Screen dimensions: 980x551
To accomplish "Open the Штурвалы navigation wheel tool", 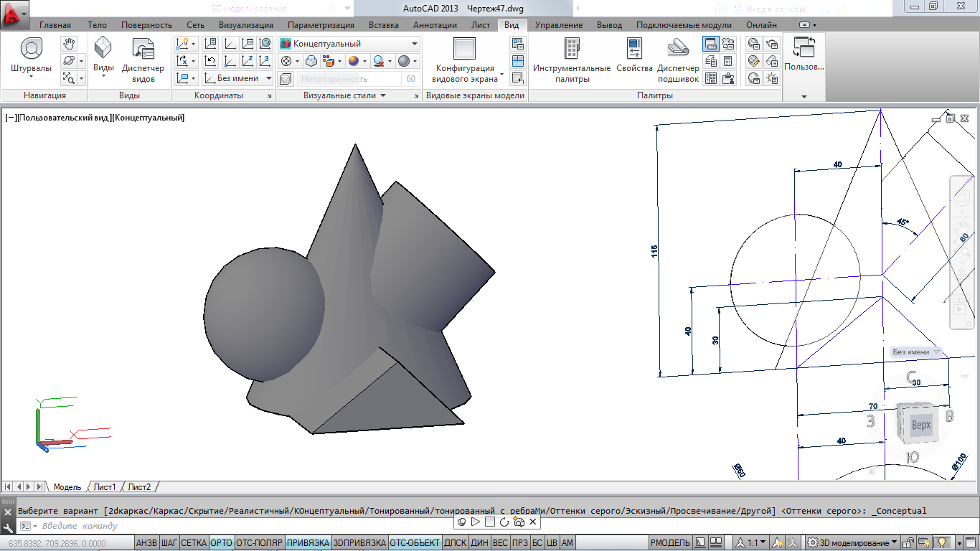I will (31, 49).
